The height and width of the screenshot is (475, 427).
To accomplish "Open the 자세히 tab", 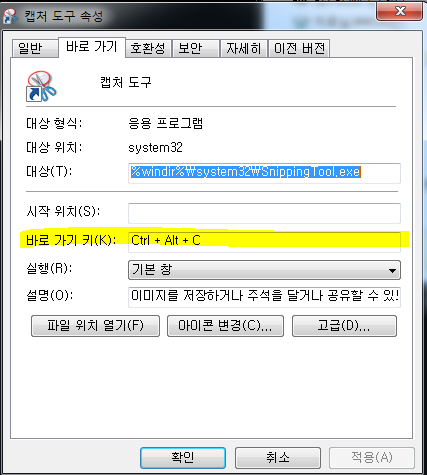I will (x=243, y=49).
